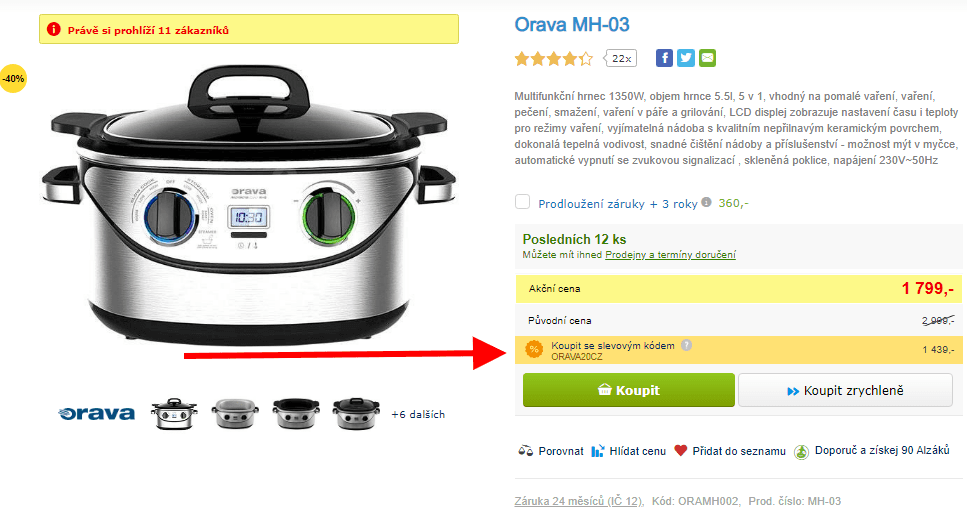Viewport: 967px width, 512px height.
Task: Click Orava brand logo below product image
Action: 96,413
